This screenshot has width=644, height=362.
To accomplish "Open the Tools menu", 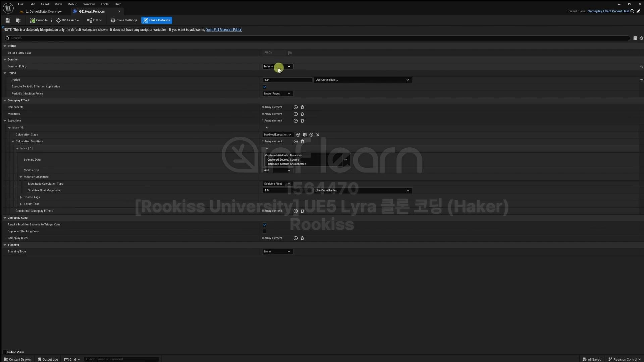I will click(x=104, y=4).
